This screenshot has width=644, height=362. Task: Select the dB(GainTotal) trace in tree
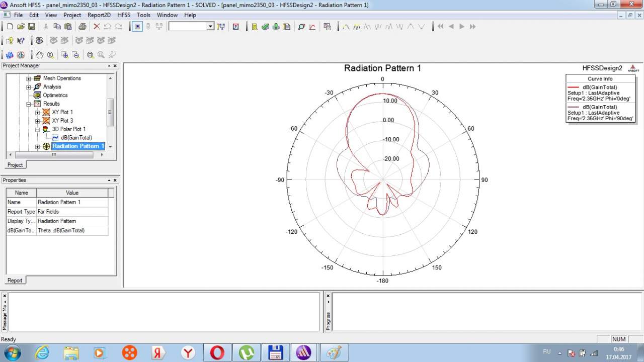point(76,138)
